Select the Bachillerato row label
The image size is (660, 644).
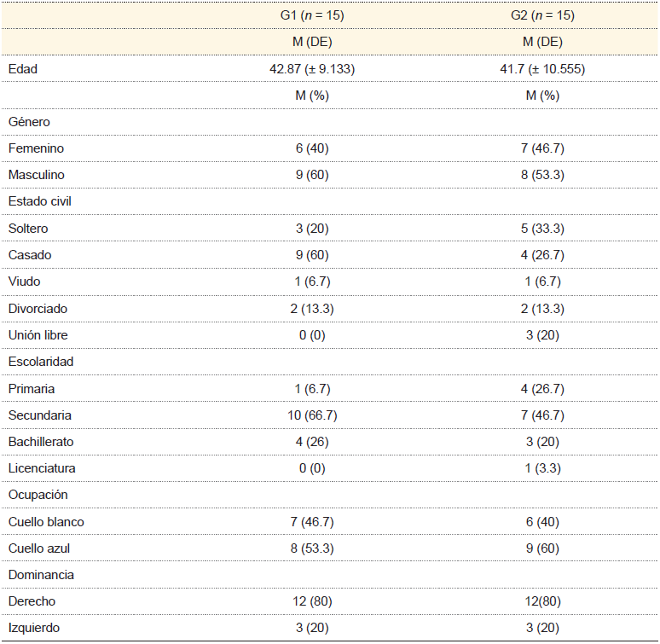(x=41, y=442)
